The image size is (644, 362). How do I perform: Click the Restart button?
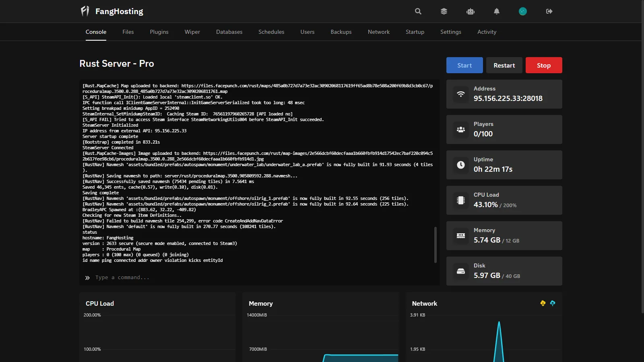[x=504, y=65]
